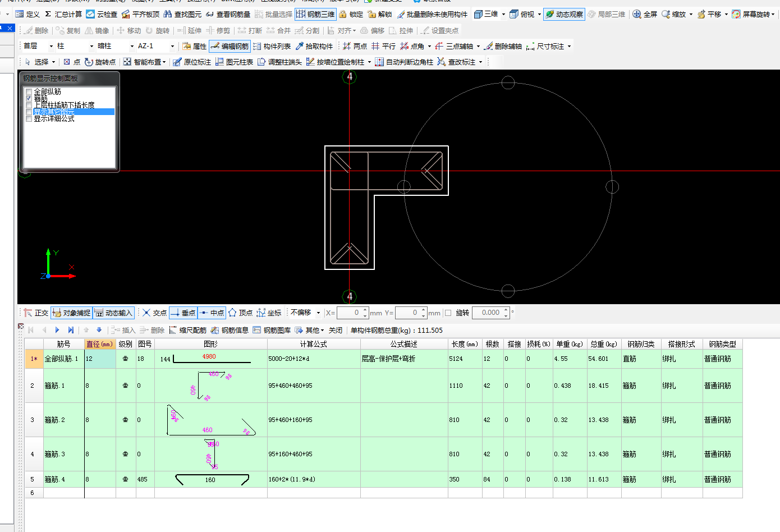This screenshot has width=780, height=532.
Task: Select diameter cell of 全部纵筋.1
Action: click(x=100, y=359)
